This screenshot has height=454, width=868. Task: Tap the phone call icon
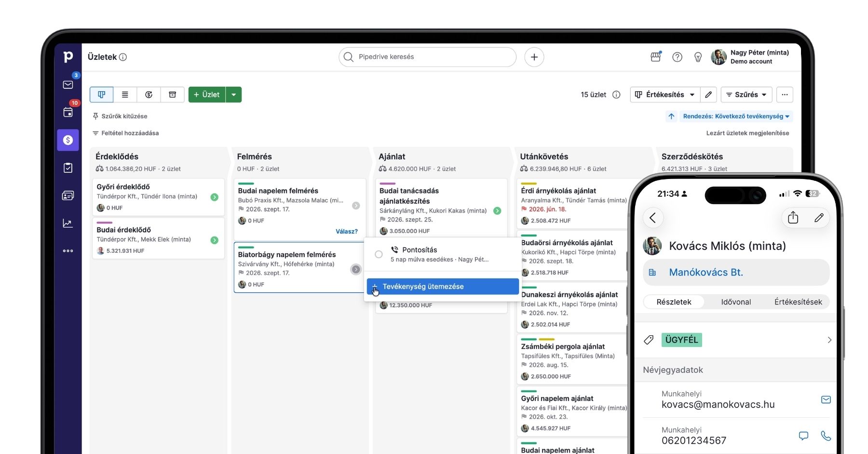point(826,436)
